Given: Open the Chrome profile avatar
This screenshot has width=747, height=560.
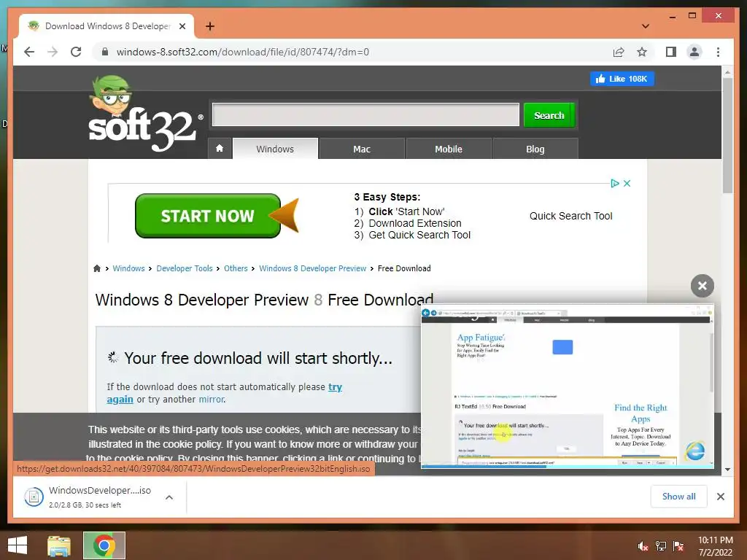Looking at the screenshot, I should [x=694, y=52].
